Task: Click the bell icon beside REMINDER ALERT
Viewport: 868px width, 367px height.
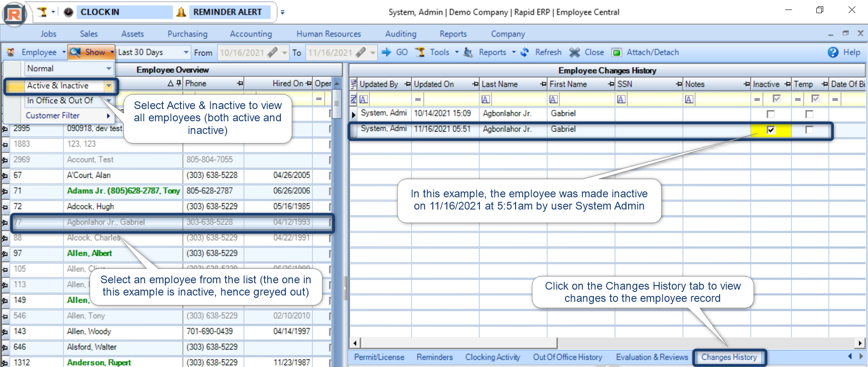Action: [181, 12]
